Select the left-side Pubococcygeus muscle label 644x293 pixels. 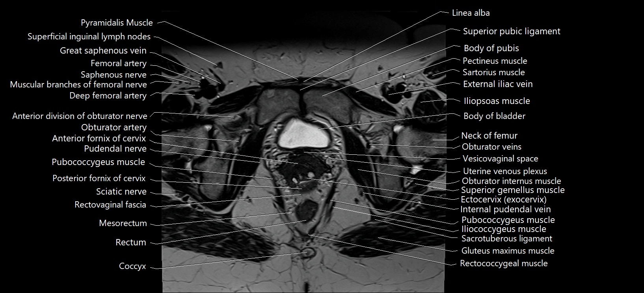99,162
